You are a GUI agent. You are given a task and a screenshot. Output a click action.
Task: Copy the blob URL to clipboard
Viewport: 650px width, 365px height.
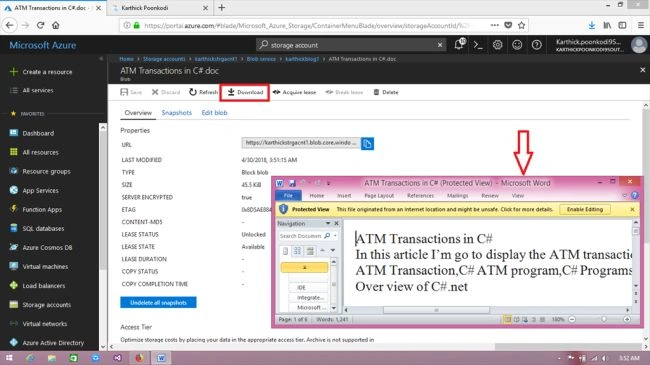(367, 144)
